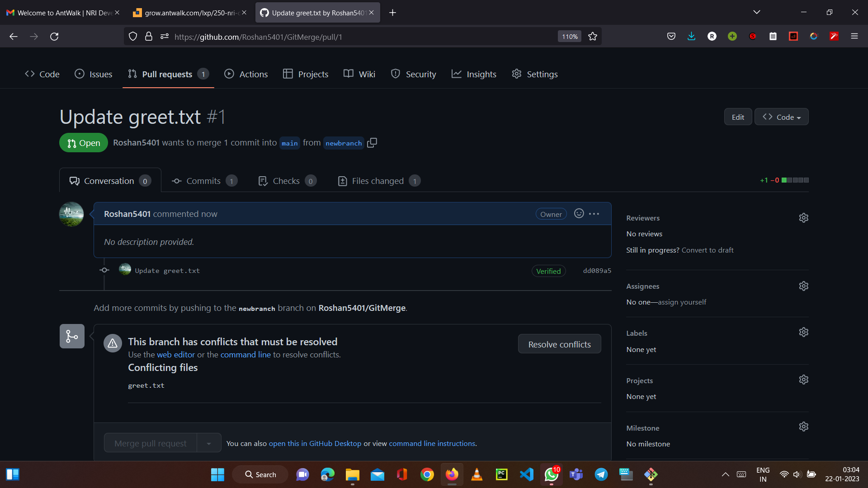Click the Convert to draft link
Viewport: 868px width, 488px height.
[x=707, y=250]
